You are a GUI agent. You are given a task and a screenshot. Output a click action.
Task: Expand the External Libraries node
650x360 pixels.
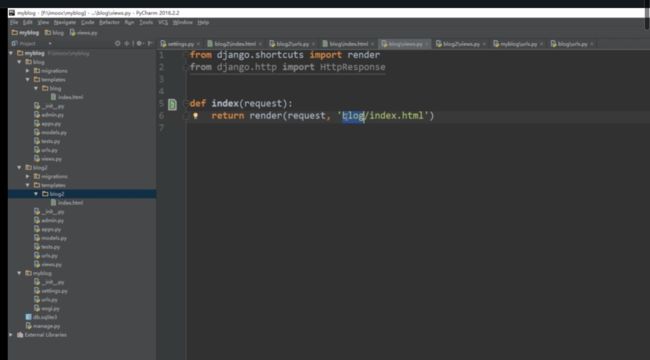[x=11, y=335]
